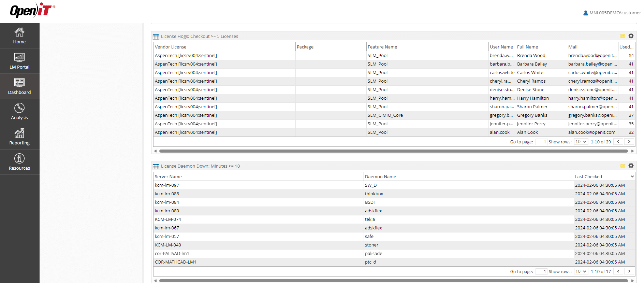This screenshot has height=283, width=644.
Task: Go to Dashboard in the sidebar
Action: [19, 86]
